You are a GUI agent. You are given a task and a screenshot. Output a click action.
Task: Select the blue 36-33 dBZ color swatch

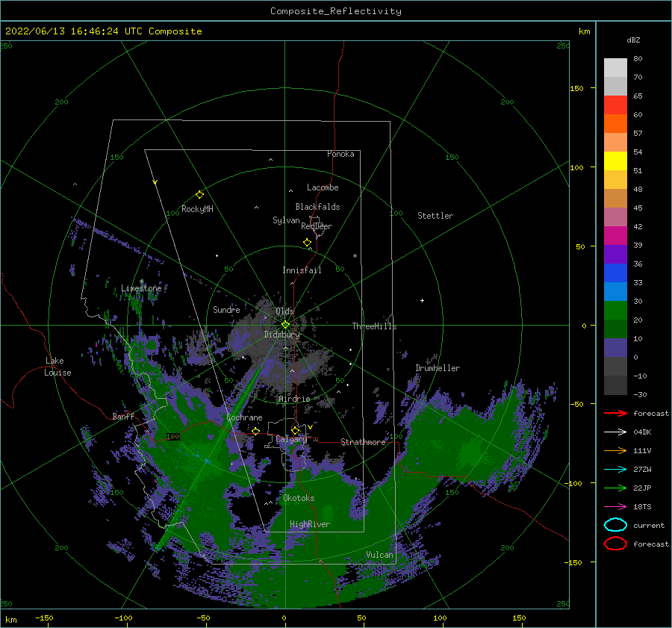click(x=615, y=273)
